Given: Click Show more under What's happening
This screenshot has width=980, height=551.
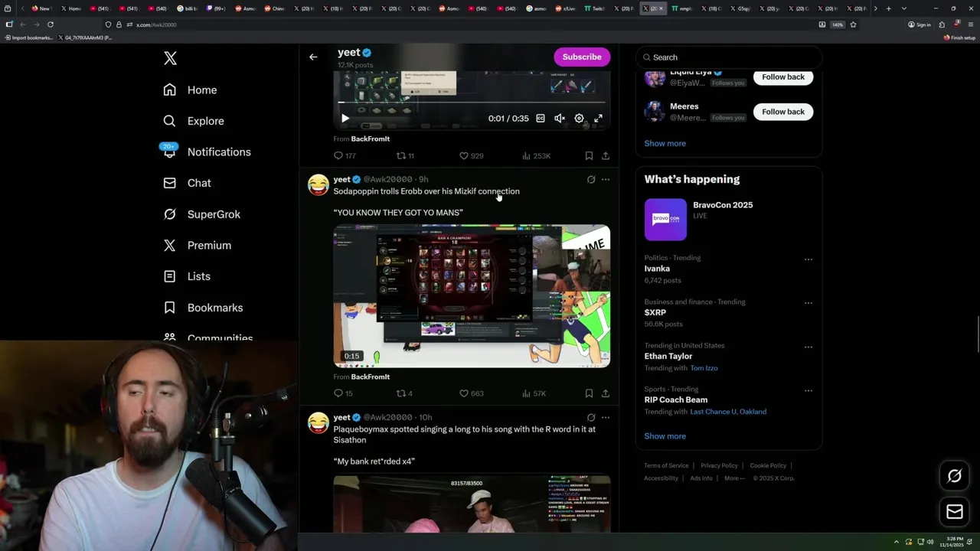Looking at the screenshot, I should tap(665, 436).
